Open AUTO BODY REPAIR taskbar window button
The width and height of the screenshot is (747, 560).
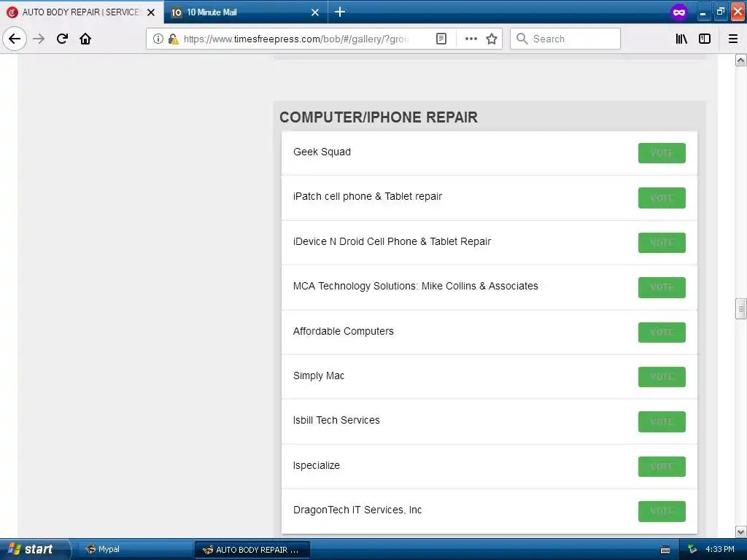point(252,550)
